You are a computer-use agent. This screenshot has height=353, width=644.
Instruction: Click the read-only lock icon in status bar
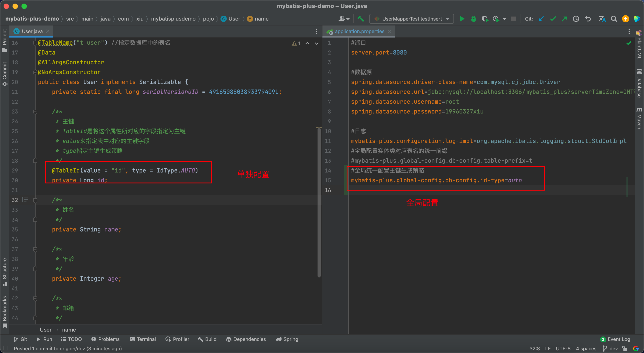pos(625,348)
